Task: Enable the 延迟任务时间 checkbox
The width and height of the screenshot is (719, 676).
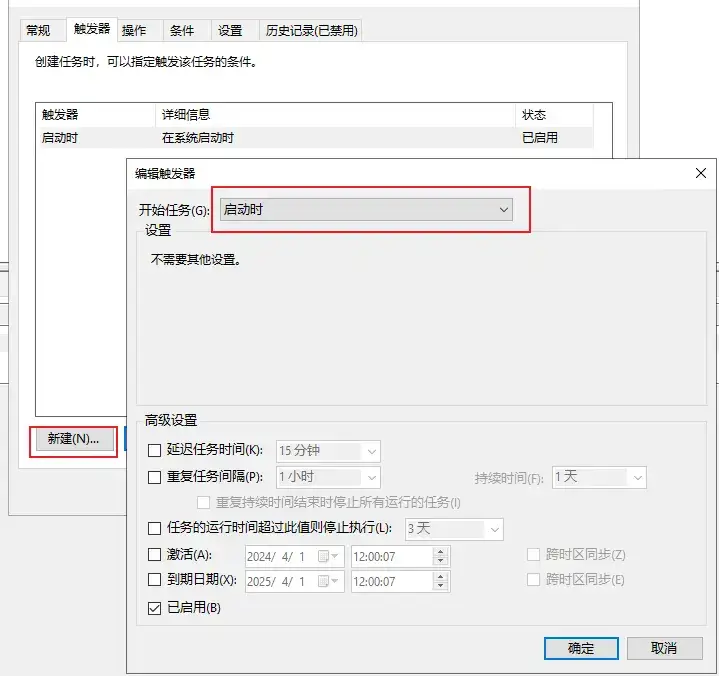Action: click(x=155, y=450)
